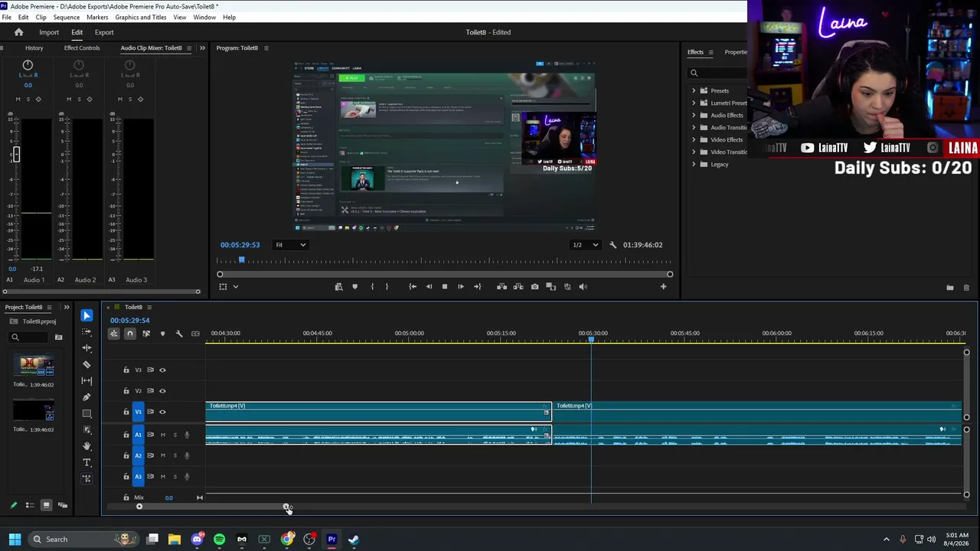Screen dimensions: 980x551
Task: Select the Slip tool
Action: point(87,380)
